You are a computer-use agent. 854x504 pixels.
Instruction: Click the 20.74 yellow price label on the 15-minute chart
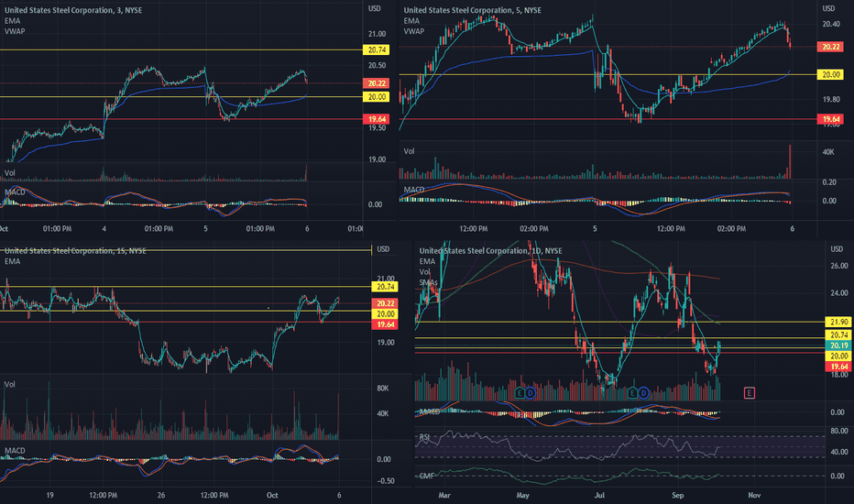(x=385, y=287)
